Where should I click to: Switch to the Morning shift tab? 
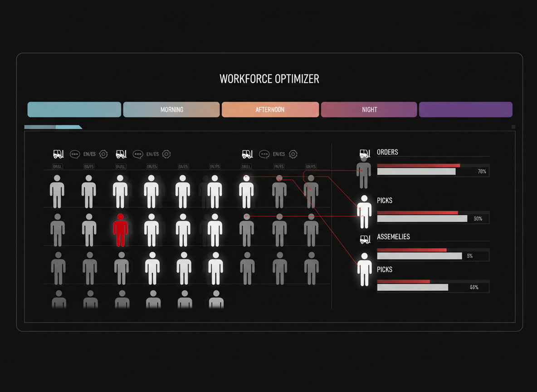pyautogui.click(x=171, y=110)
